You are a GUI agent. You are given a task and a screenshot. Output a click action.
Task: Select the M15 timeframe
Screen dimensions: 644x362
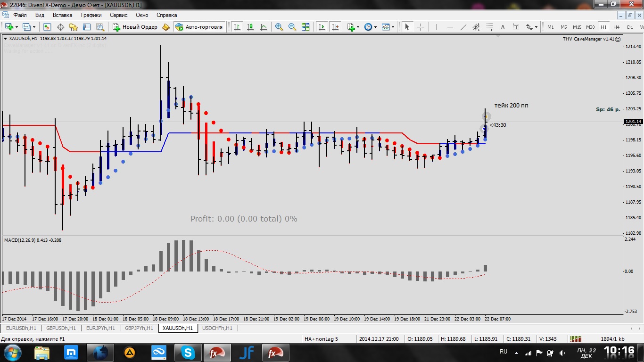pyautogui.click(x=577, y=27)
